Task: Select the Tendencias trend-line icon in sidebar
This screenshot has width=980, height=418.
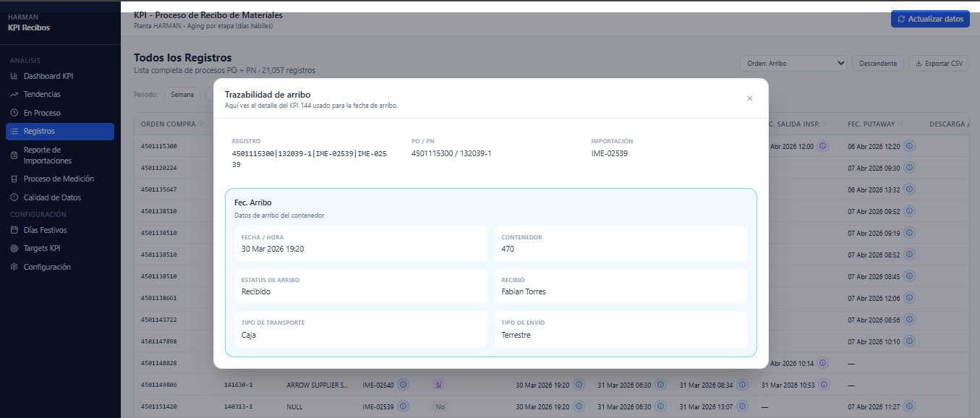Action: pos(14,93)
